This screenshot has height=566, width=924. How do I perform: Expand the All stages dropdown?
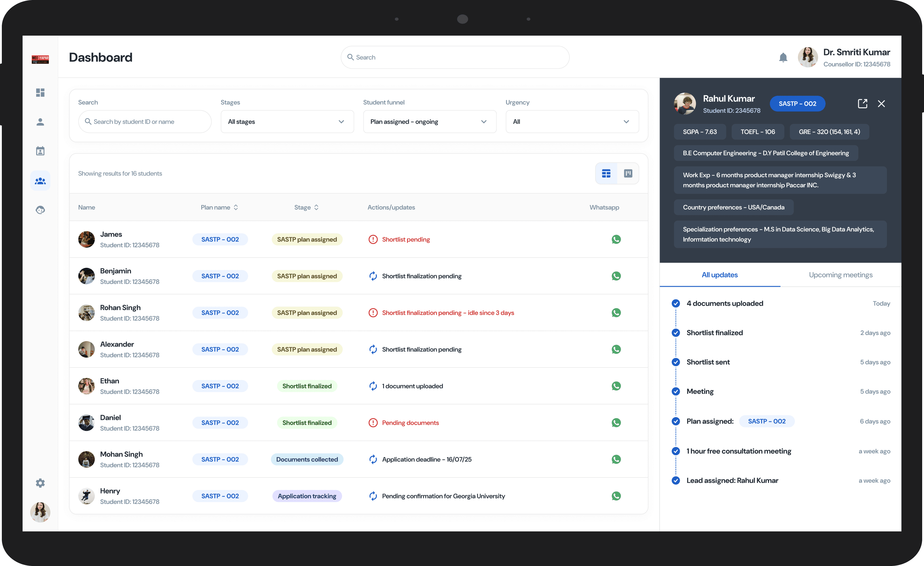click(287, 122)
